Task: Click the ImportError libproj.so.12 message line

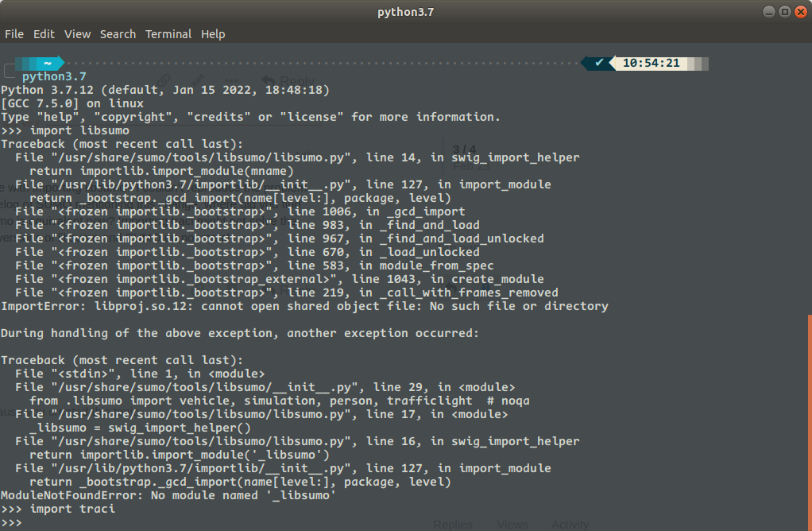Action: (x=304, y=306)
